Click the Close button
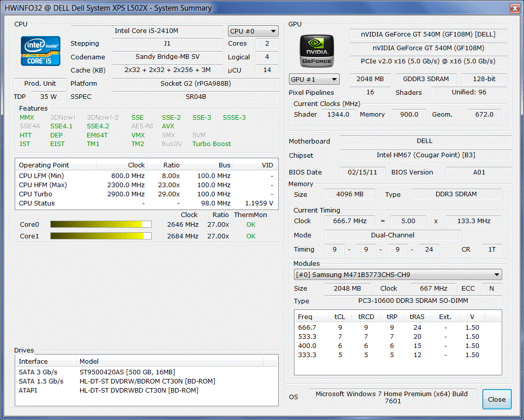The width and height of the screenshot is (524, 420). pyautogui.click(x=497, y=399)
